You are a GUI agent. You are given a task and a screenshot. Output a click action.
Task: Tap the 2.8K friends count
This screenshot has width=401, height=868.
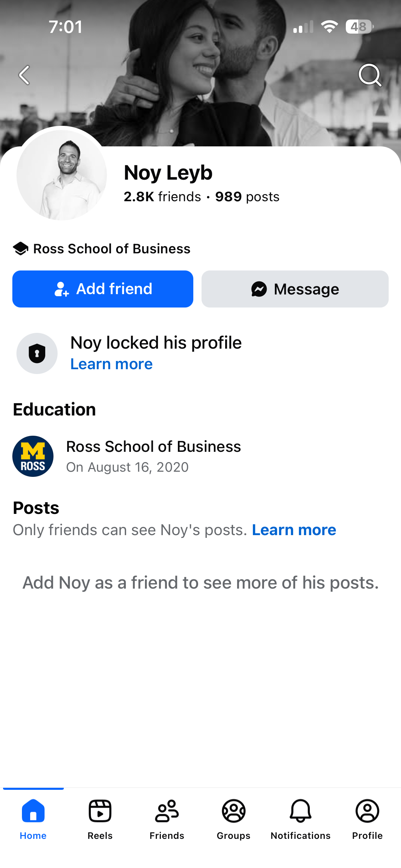pyautogui.click(x=162, y=197)
